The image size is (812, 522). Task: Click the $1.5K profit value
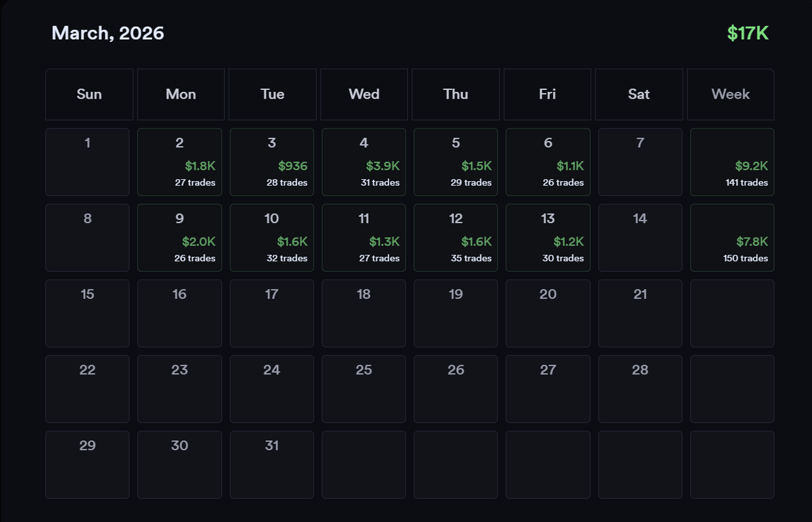click(x=476, y=166)
